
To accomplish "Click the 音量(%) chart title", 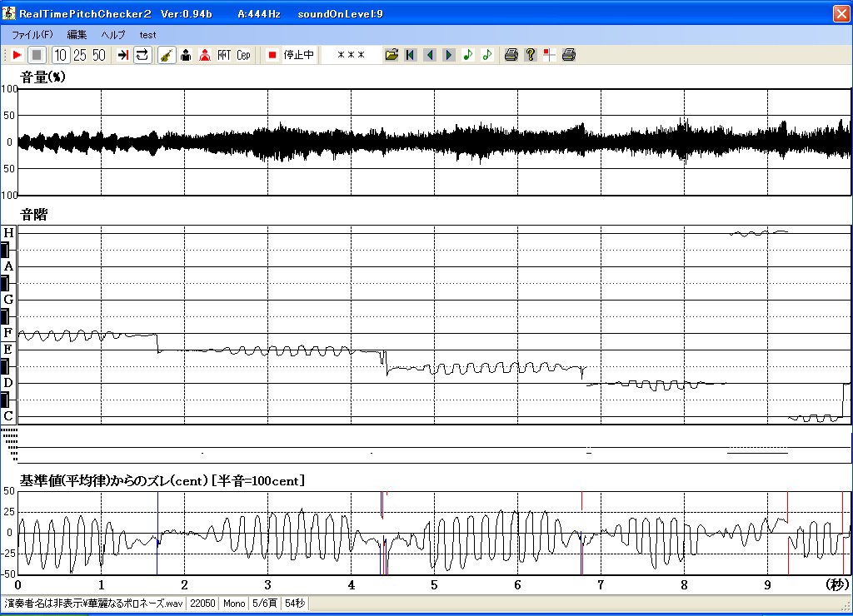I will point(42,77).
